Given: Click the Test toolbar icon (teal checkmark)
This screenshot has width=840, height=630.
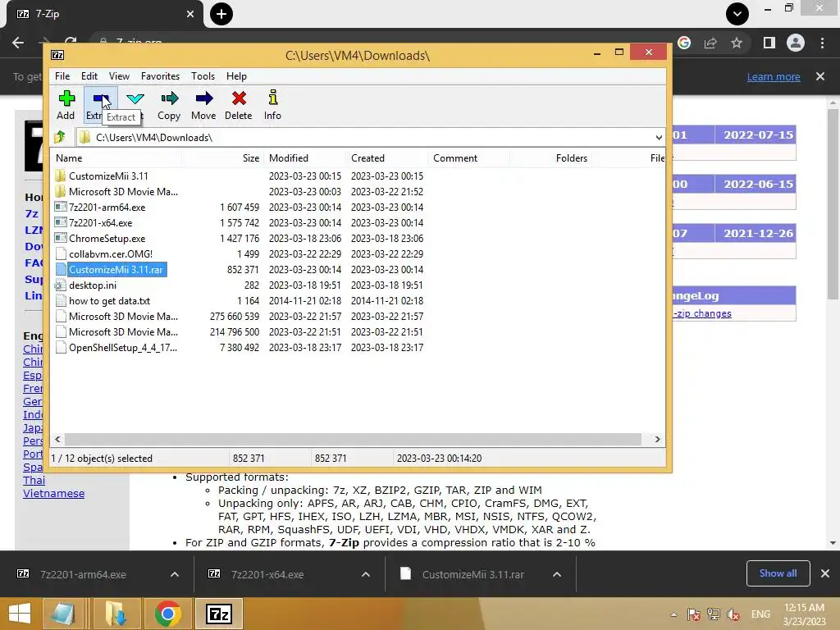Looking at the screenshot, I should [x=135, y=99].
